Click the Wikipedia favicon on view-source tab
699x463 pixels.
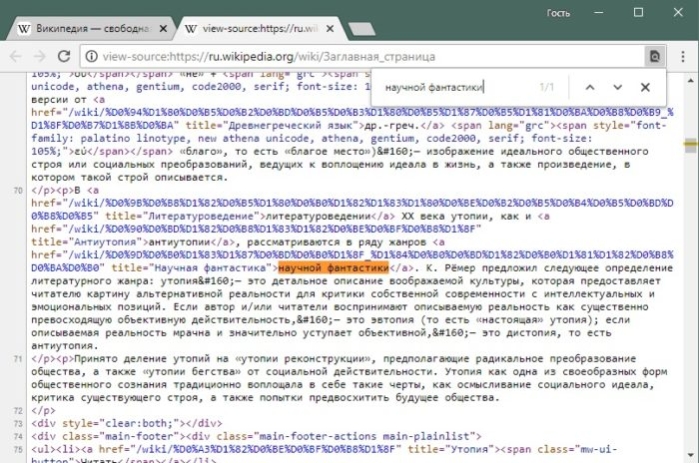coord(191,29)
